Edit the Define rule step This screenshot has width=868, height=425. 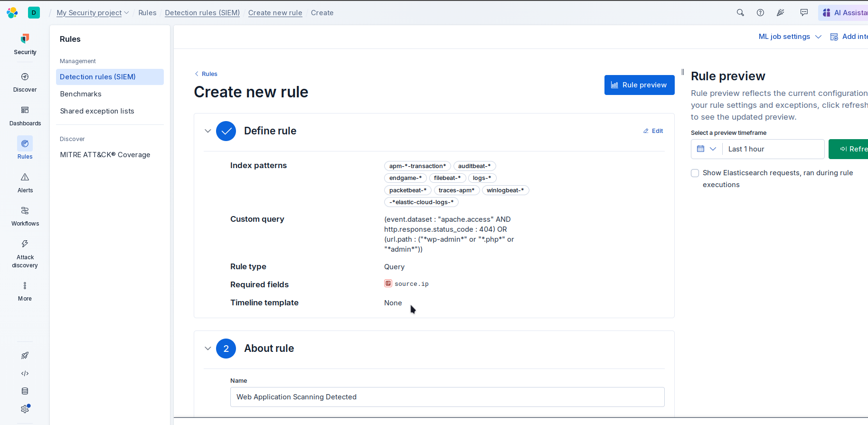[653, 131]
